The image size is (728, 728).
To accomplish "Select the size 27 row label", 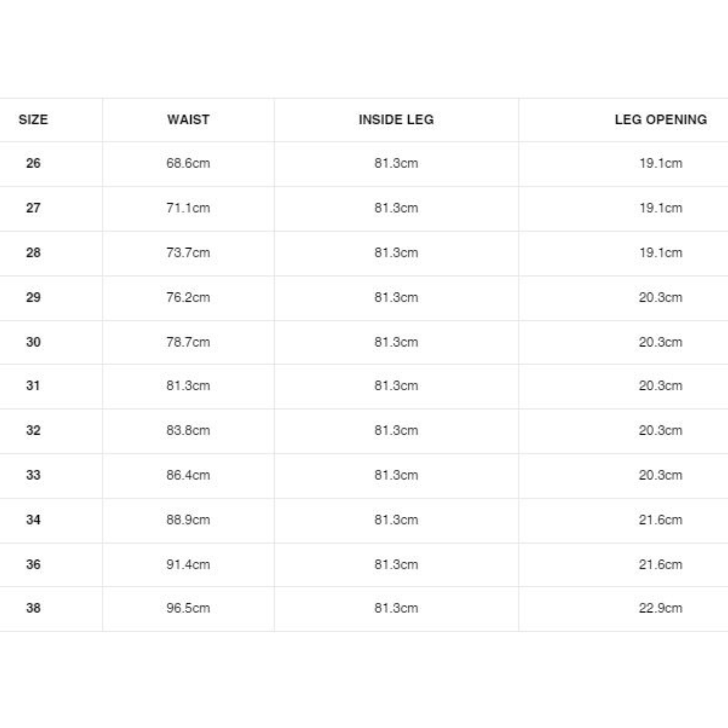I will tap(33, 208).
